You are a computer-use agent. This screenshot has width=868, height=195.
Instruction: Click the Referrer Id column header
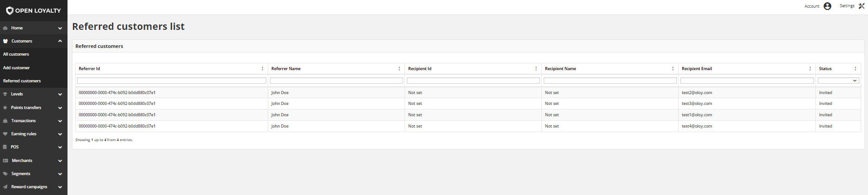(89, 69)
